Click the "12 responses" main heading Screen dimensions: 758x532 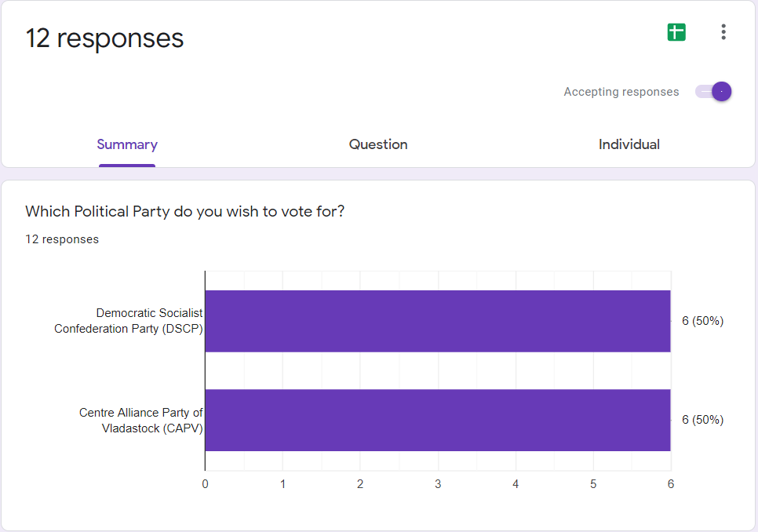coord(104,38)
